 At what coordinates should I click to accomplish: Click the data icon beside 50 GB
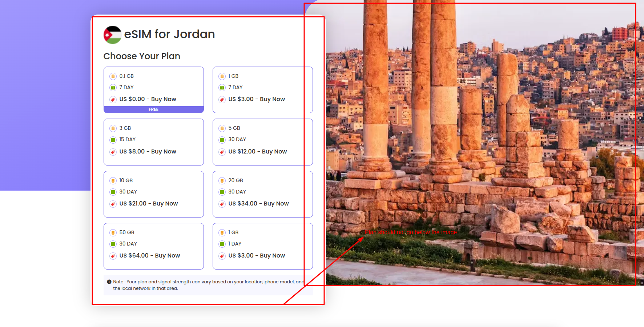pyautogui.click(x=113, y=233)
